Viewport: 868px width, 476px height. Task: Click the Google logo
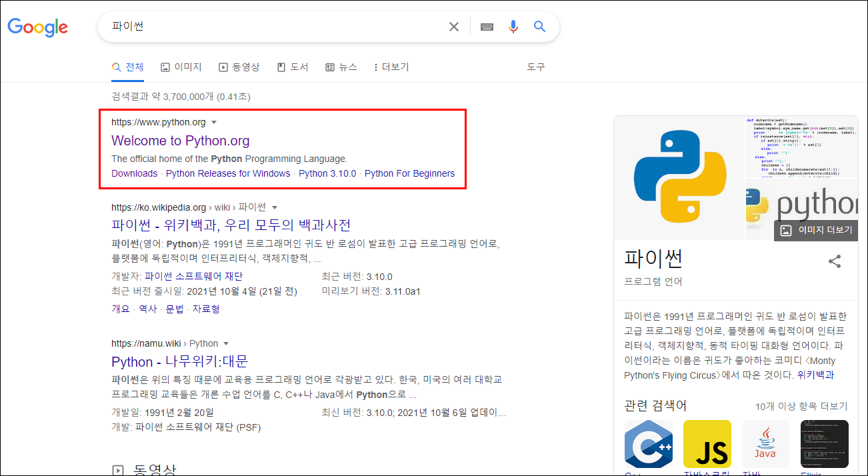(x=38, y=27)
